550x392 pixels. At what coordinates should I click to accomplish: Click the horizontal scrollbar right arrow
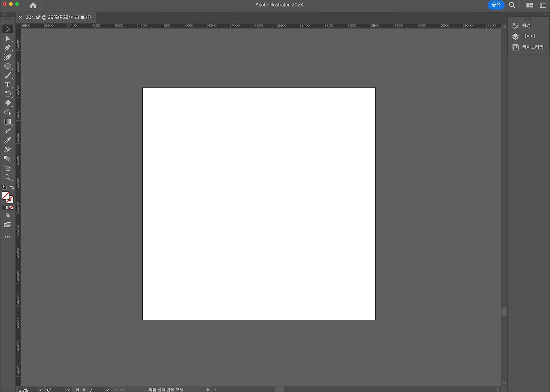pos(498,389)
